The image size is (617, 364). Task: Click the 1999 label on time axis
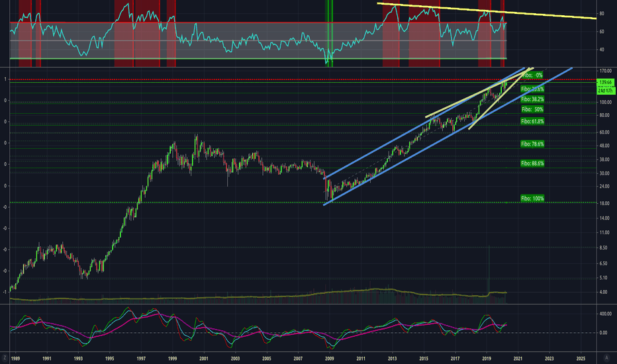[x=172, y=359]
